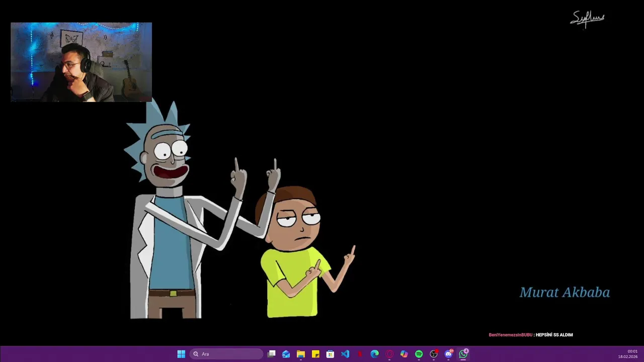Click the chat message HEPSİNİ SS ALDIM
This screenshot has width=644, height=362.
(554, 335)
